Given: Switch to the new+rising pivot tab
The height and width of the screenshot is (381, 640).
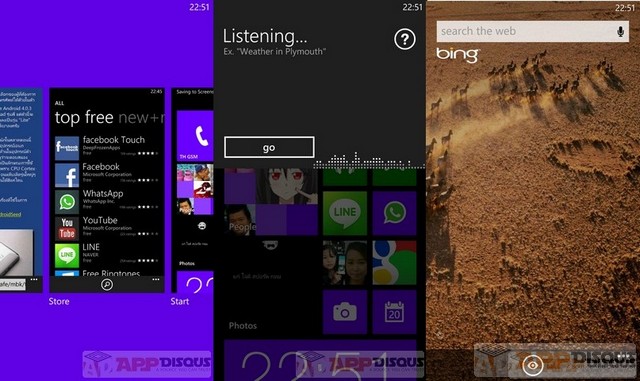Looking at the screenshot, I should coord(141,118).
